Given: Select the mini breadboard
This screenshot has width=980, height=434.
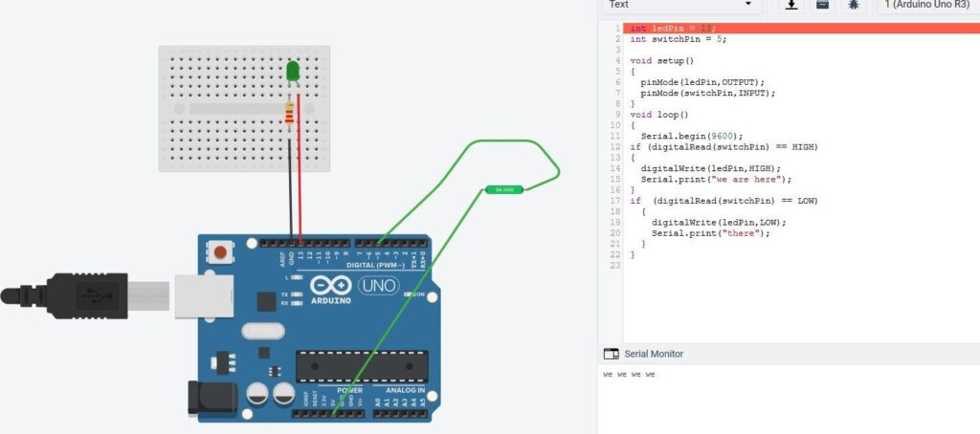Looking at the screenshot, I should point(244,109).
